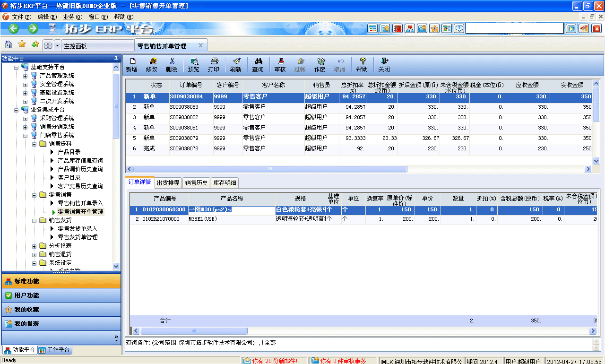Switch to the 销售历史 tab

pos(196,182)
